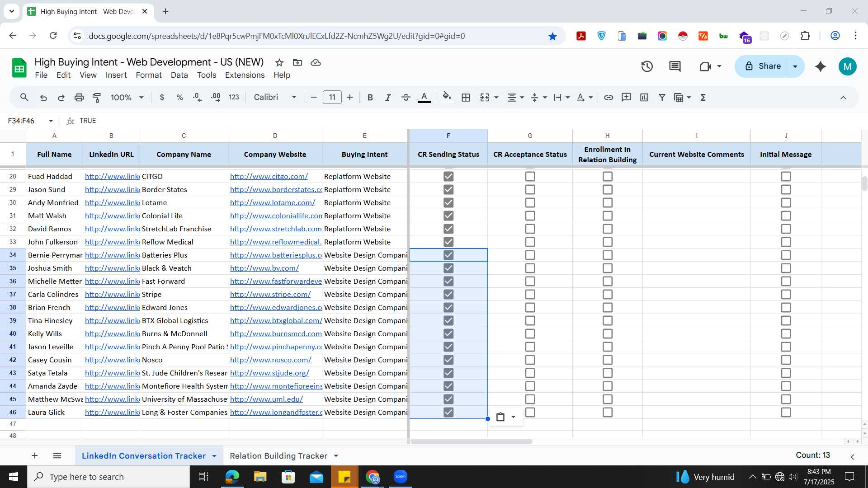Viewport: 868px width, 488px height.
Task: Open version history clock icon
Action: (x=647, y=67)
